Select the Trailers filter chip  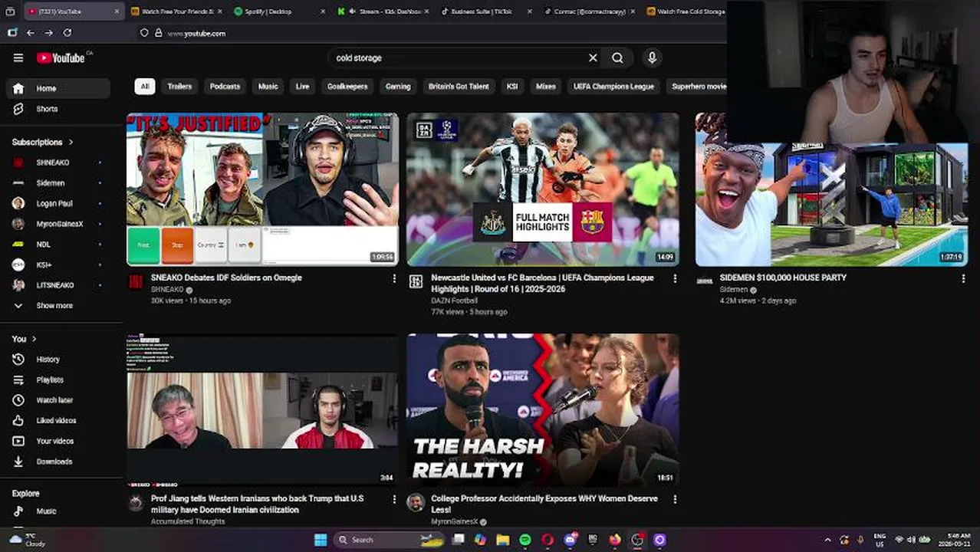tap(179, 87)
